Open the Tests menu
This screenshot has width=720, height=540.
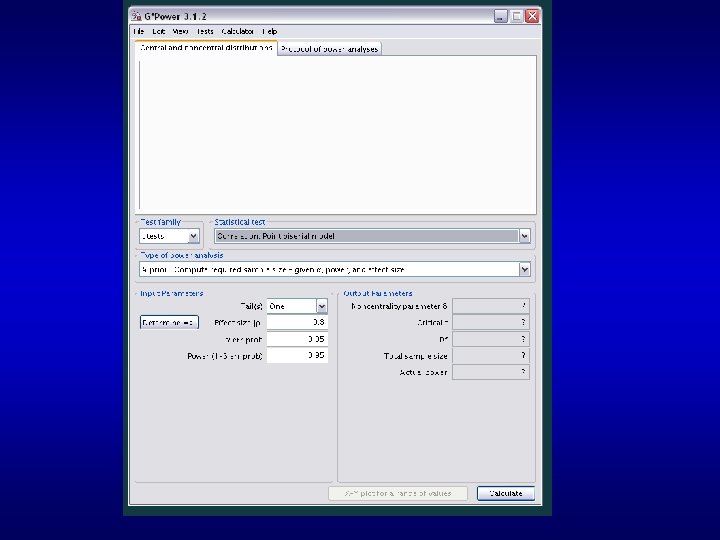pos(205,31)
